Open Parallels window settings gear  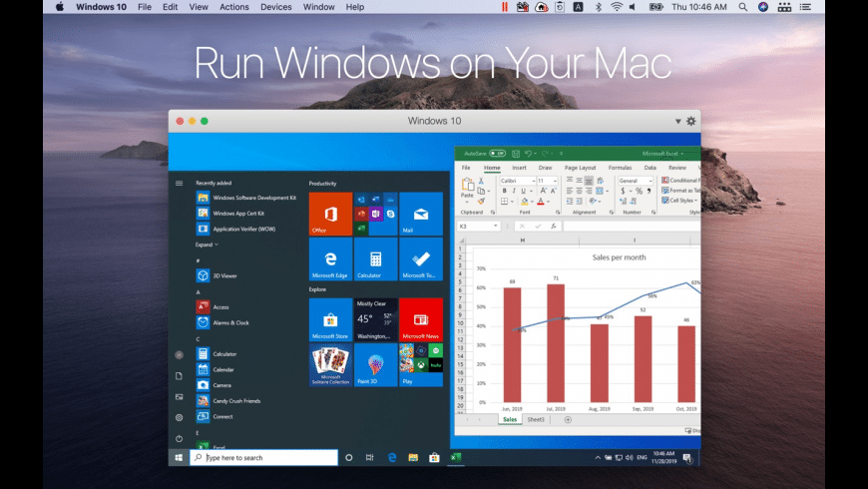690,122
